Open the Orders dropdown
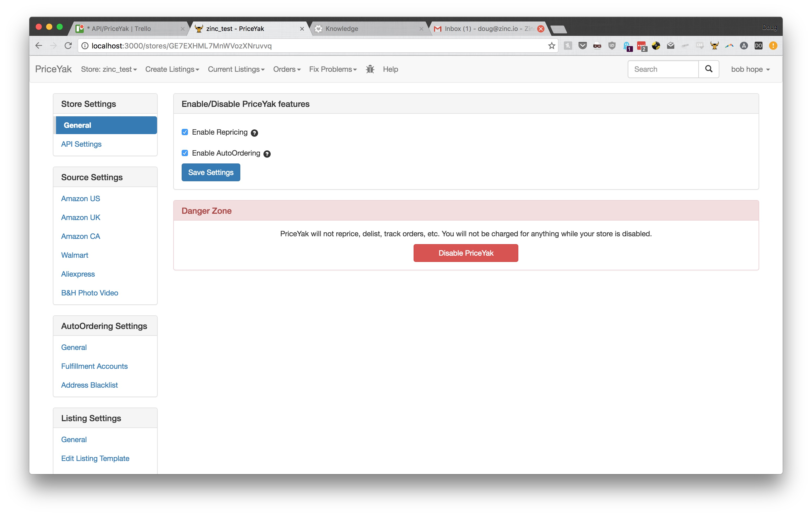The image size is (812, 516). (x=287, y=69)
